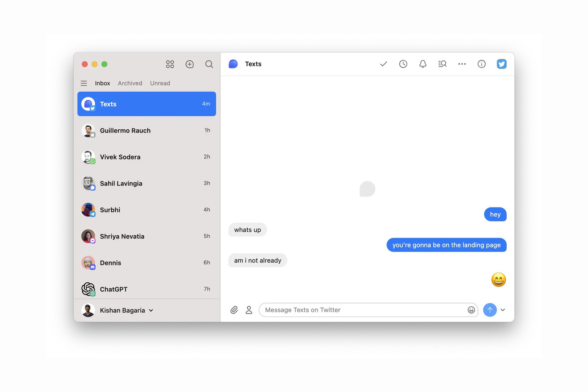The width and height of the screenshot is (588, 392).
Task: Click the ChatGPT logo avatar
Action: click(88, 289)
